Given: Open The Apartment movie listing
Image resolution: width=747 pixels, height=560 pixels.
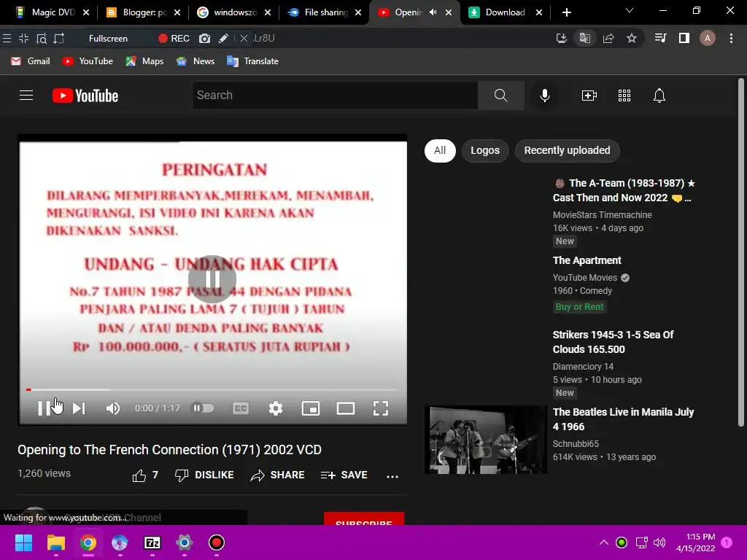Looking at the screenshot, I should pos(587,260).
